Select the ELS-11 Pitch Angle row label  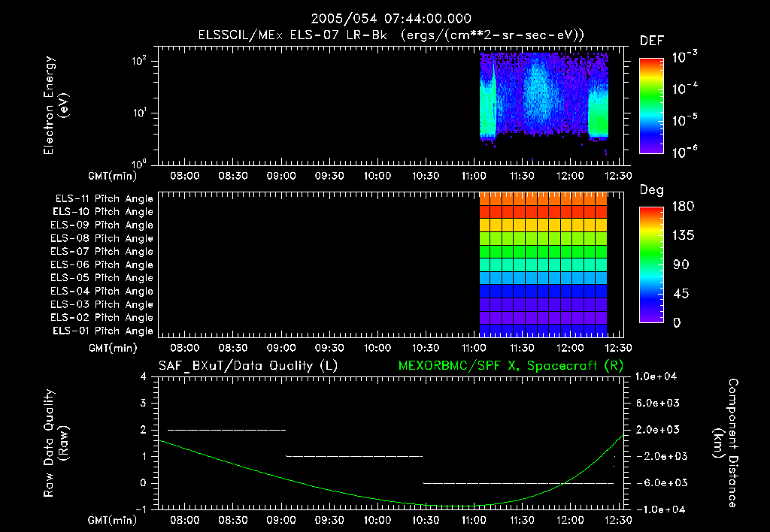click(104, 199)
